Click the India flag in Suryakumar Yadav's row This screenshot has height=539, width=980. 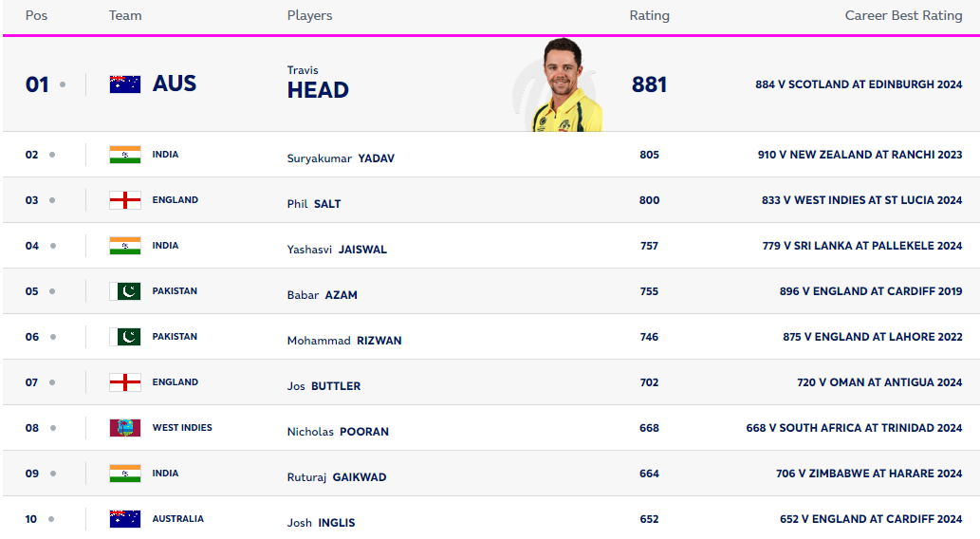125,155
